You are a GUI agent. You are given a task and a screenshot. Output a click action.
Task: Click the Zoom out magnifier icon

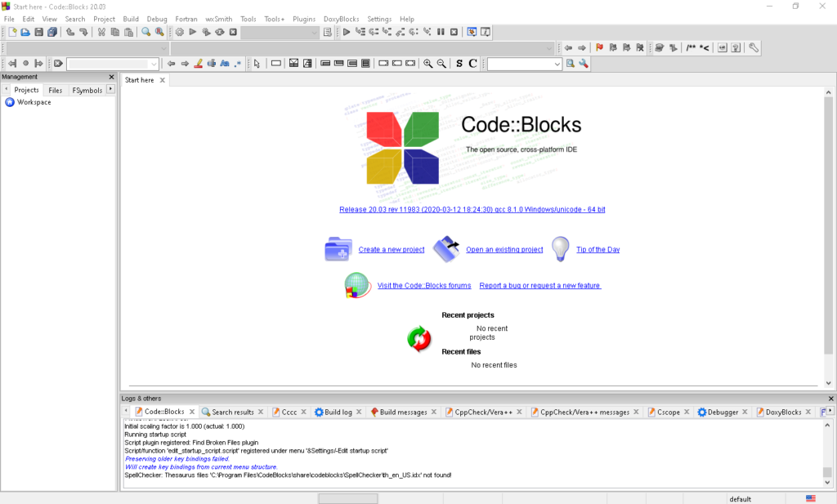[x=441, y=64]
